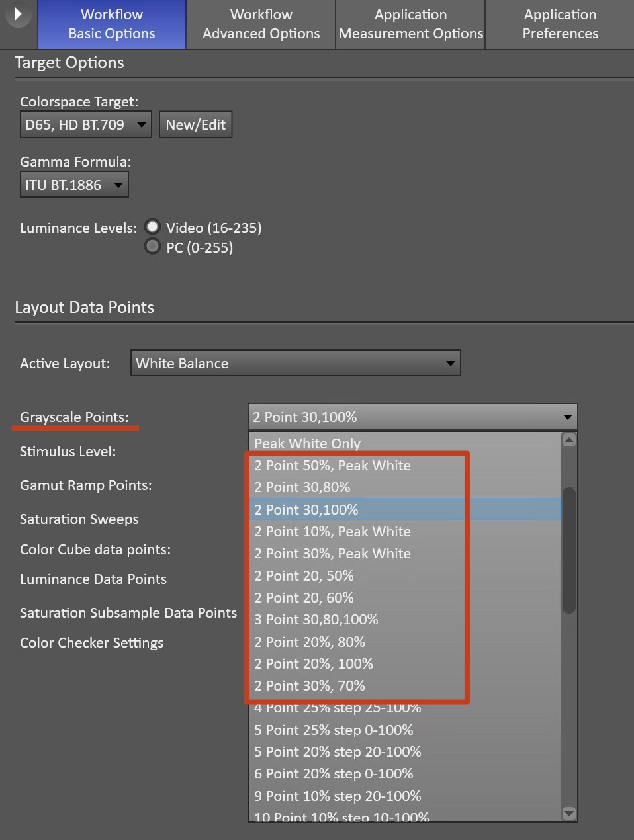
Task: Choose Peak White Only option
Action: pyautogui.click(x=308, y=443)
